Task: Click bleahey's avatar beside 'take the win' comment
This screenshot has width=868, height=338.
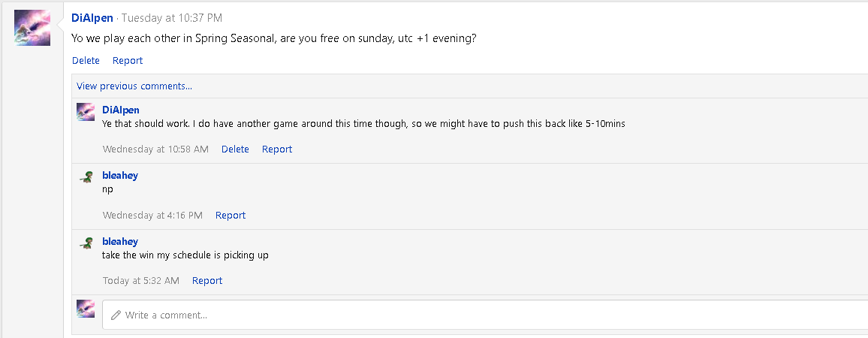Action: coord(86,243)
